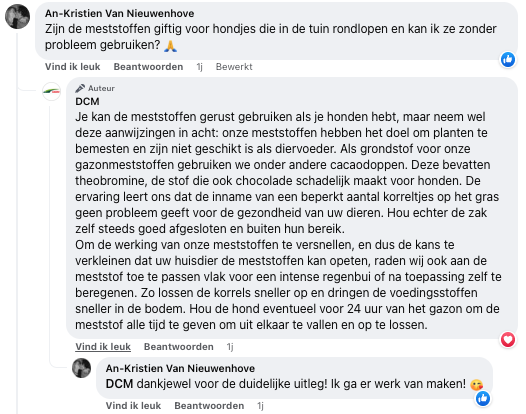Like the first comment via Vind ik leuk

[x=72, y=67]
